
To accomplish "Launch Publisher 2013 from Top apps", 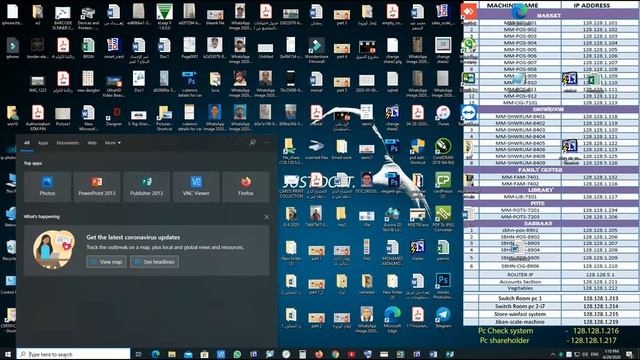I will click(147, 187).
